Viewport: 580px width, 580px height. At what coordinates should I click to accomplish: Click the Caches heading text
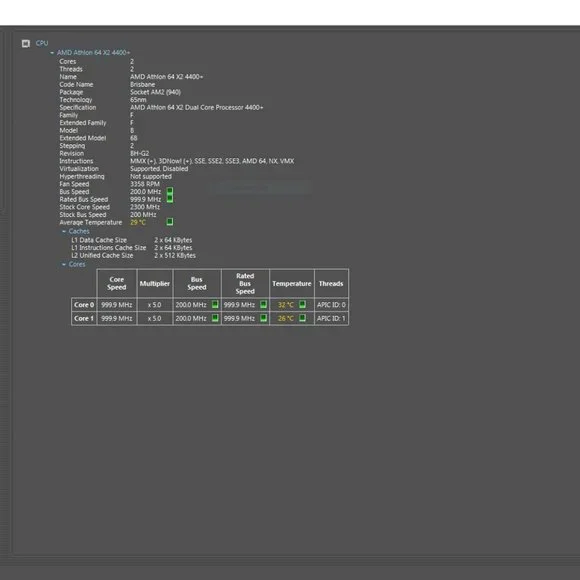(79, 231)
